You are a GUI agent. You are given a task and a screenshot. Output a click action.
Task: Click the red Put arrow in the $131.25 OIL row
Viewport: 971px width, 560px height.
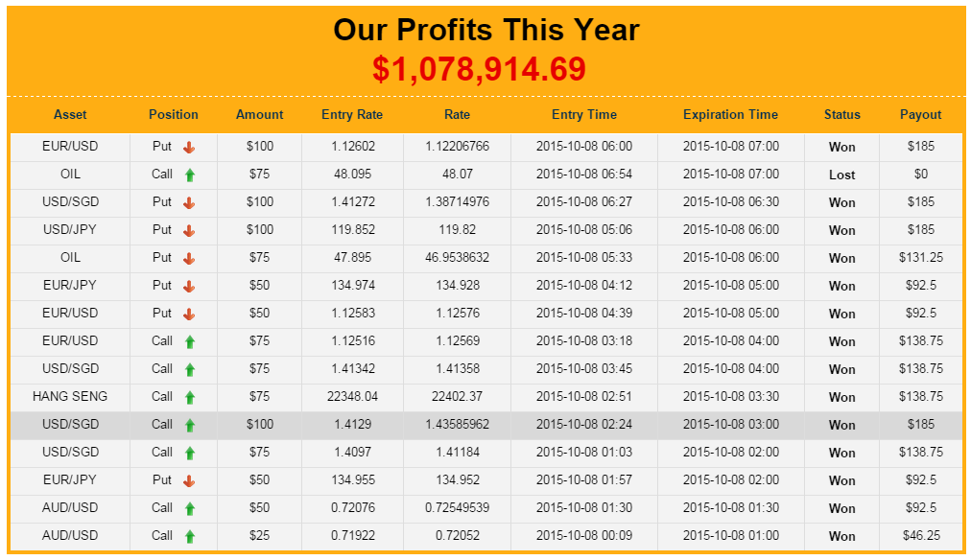tap(189, 259)
